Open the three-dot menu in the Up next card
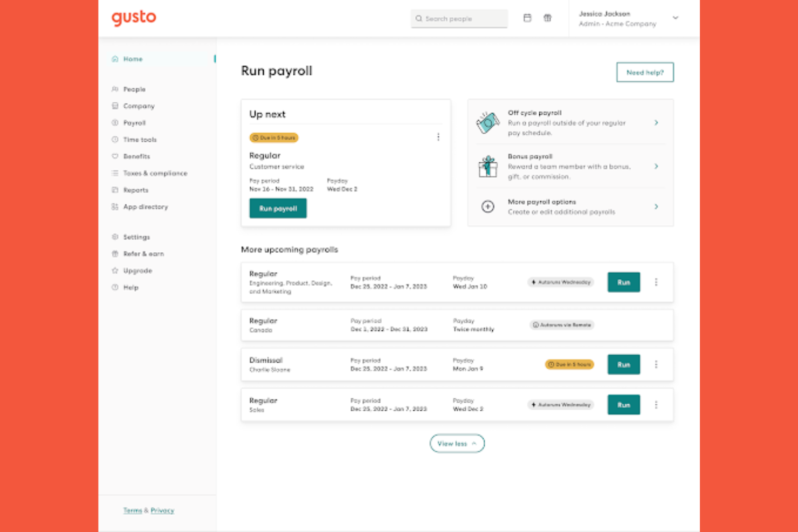This screenshot has width=798, height=532. coord(438,137)
